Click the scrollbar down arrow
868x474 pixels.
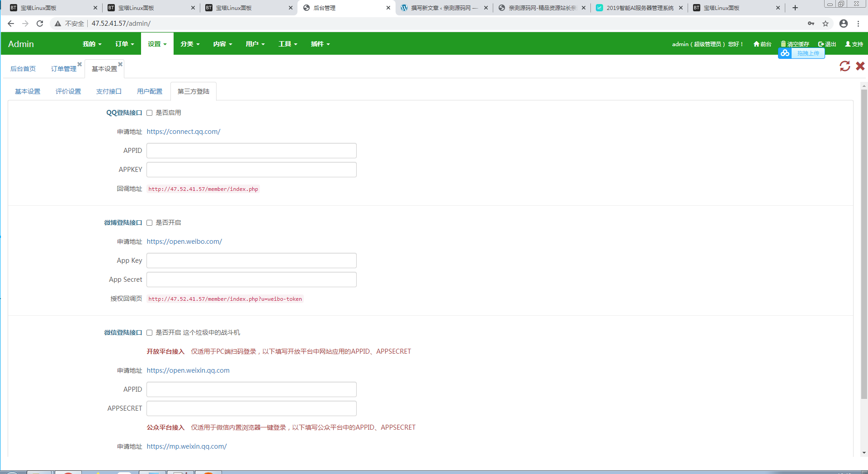click(x=864, y=453)
